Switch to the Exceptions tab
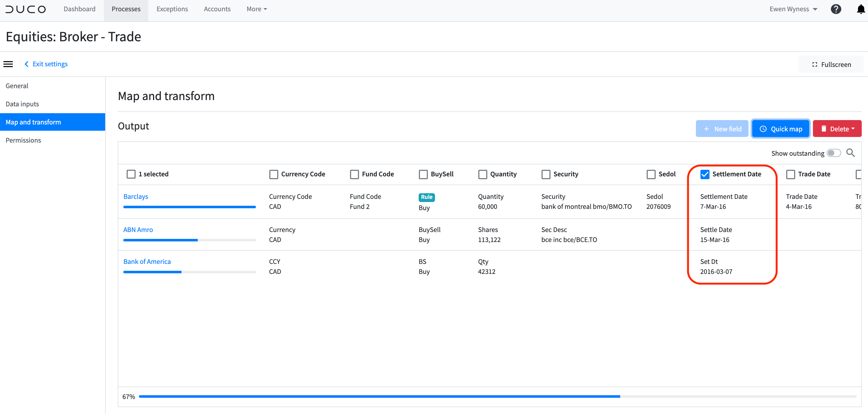868x414 pixels. pos(172,9)
